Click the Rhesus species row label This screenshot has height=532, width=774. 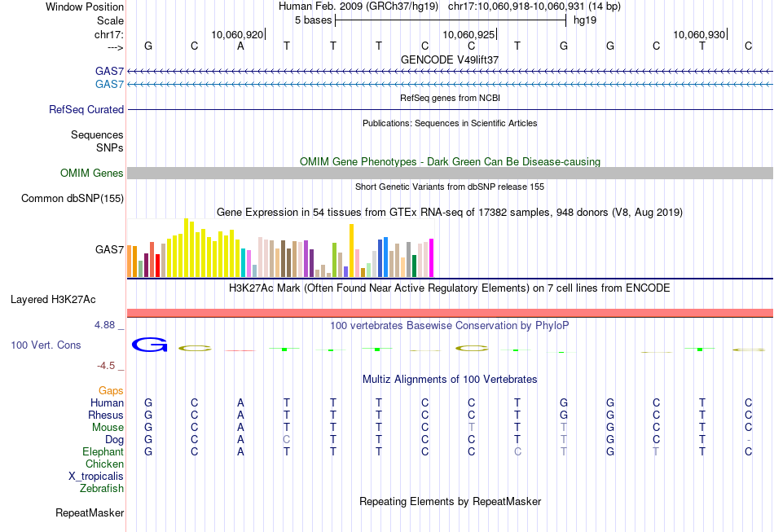(106, 415)
